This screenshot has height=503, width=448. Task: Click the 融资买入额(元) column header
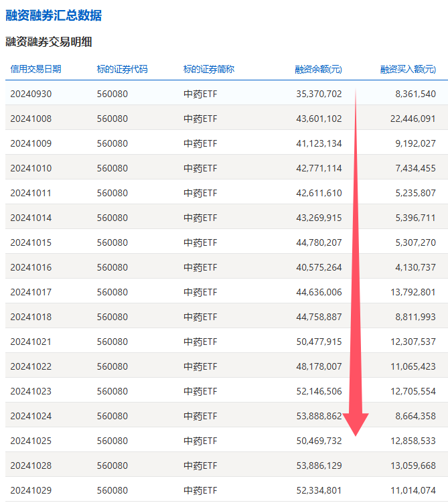pyautogui.click(x=408, y=69)
